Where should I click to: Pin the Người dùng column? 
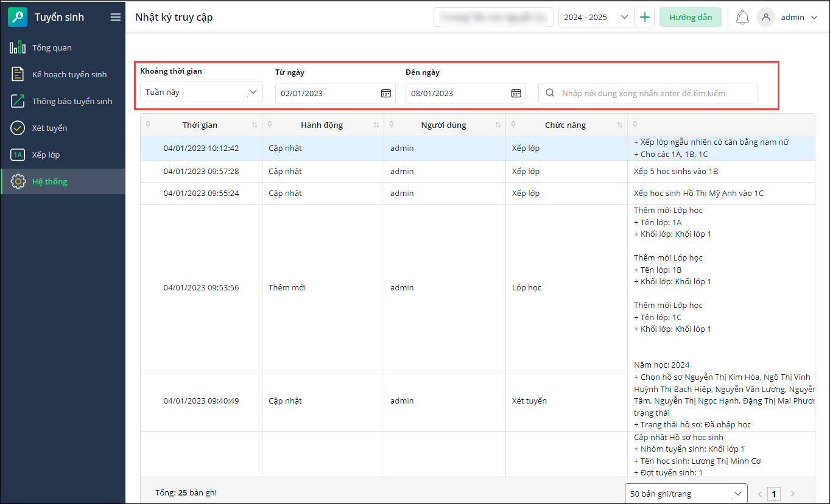(x=392, y=125)
